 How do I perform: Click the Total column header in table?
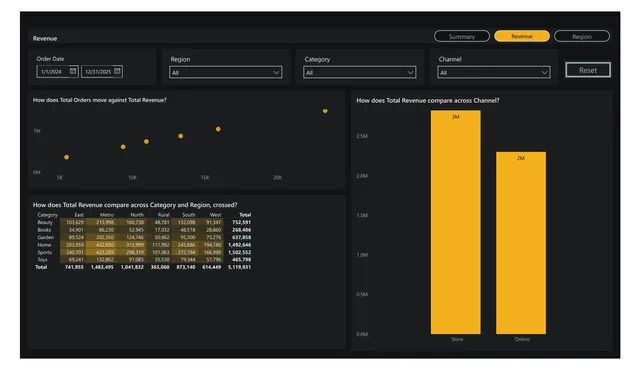[245, 215]
